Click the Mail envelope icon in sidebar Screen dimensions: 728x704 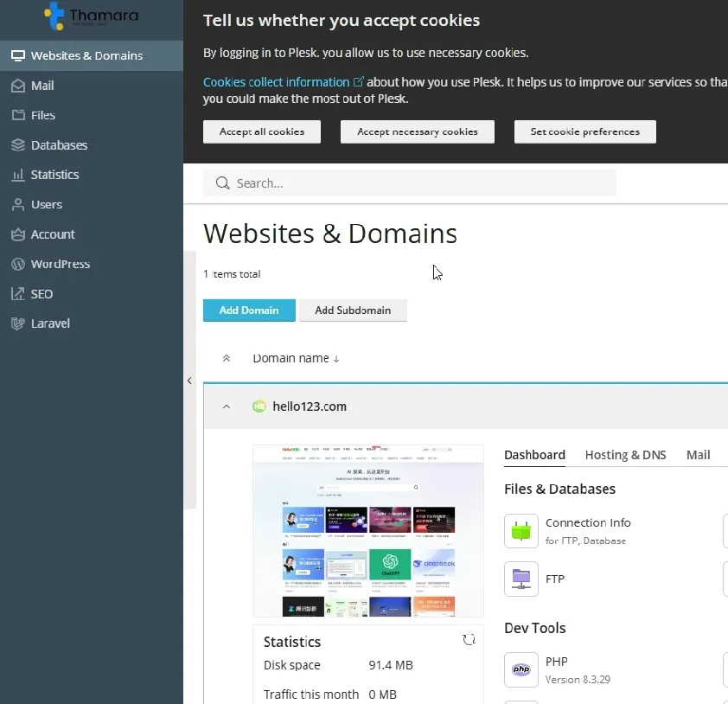[x=18, y=86]
